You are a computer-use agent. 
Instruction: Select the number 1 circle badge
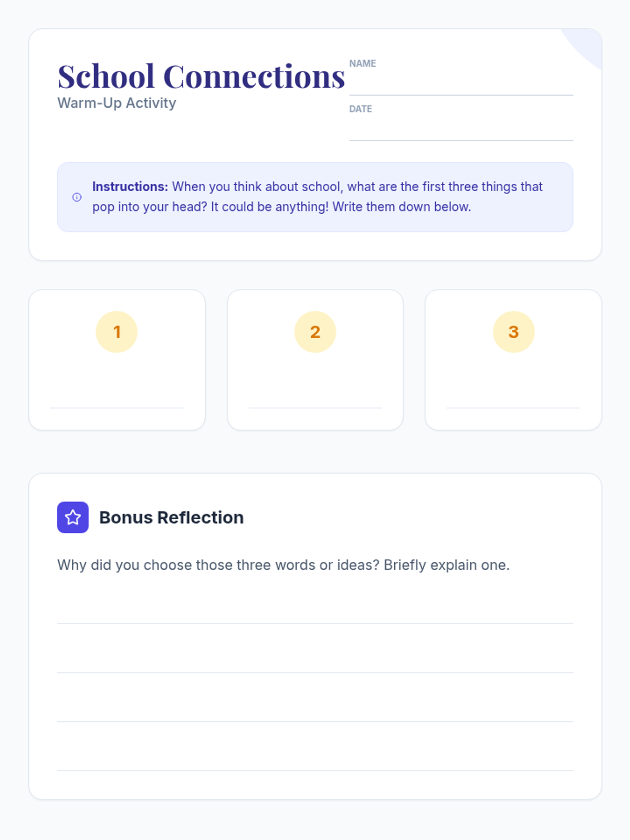tap(117, 332)
